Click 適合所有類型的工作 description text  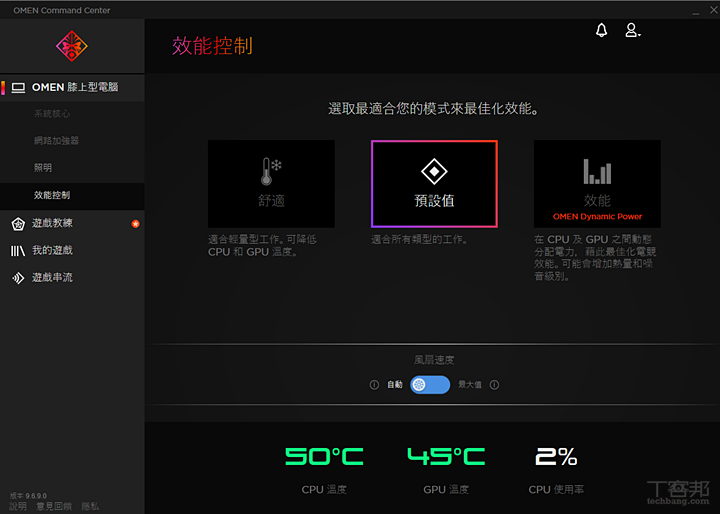click(x=419, y=239)
